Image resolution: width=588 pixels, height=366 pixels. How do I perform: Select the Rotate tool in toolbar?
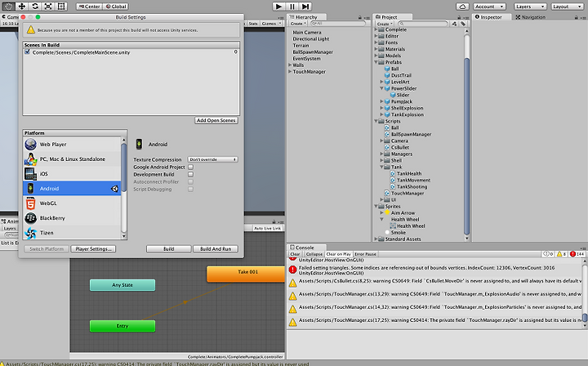35,7
